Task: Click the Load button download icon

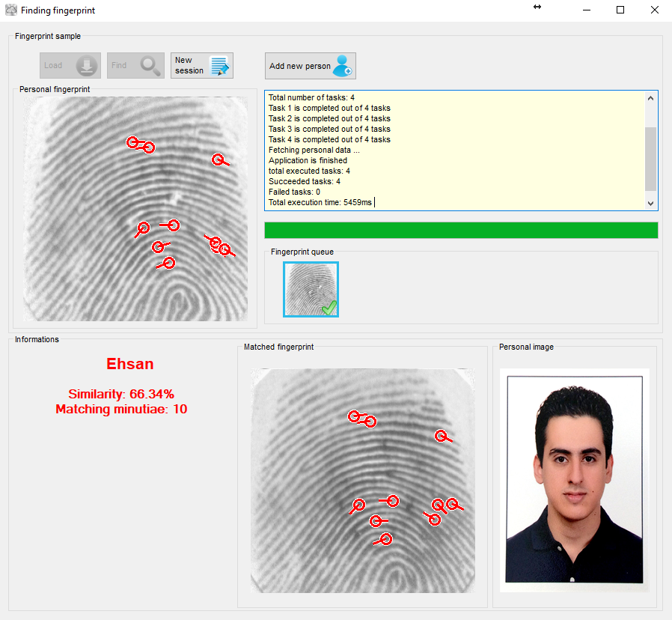Action: point(87,66)
